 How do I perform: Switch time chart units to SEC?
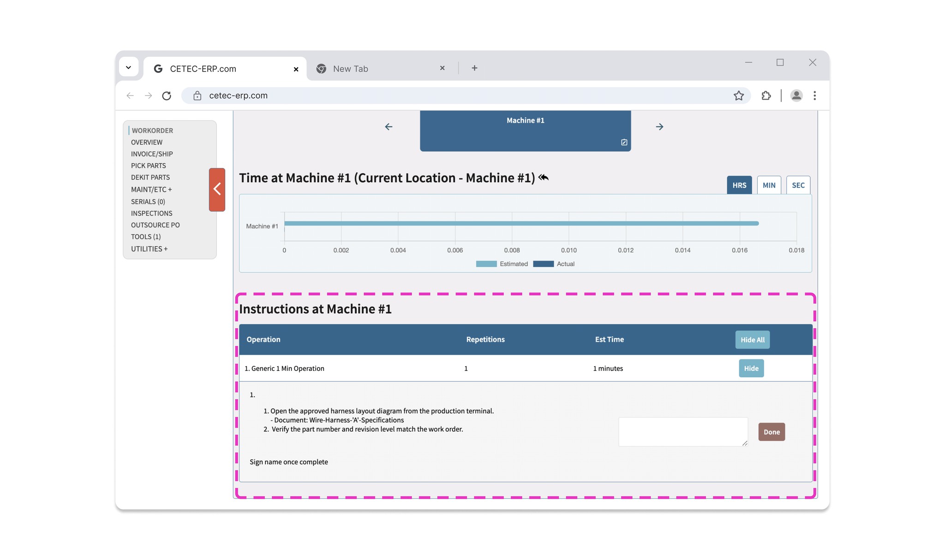798,185
